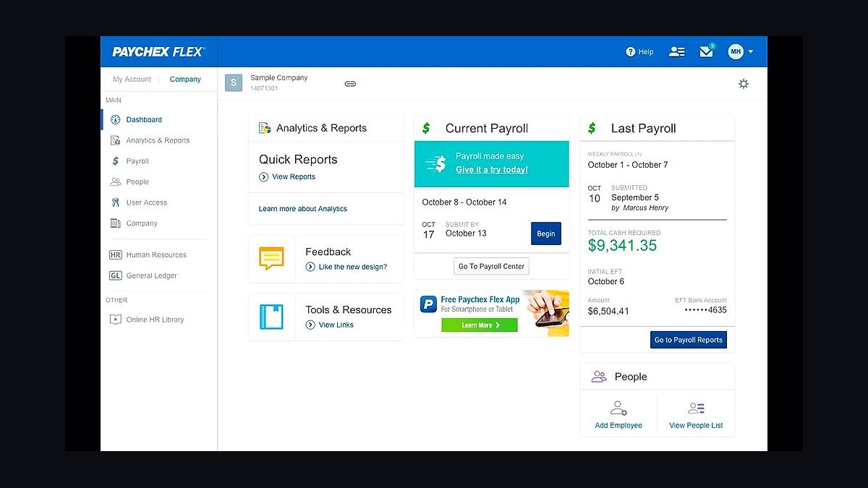Click the Current Payroll dollar icon
This screenshot has width=868, height=488.
coord(426,128)
